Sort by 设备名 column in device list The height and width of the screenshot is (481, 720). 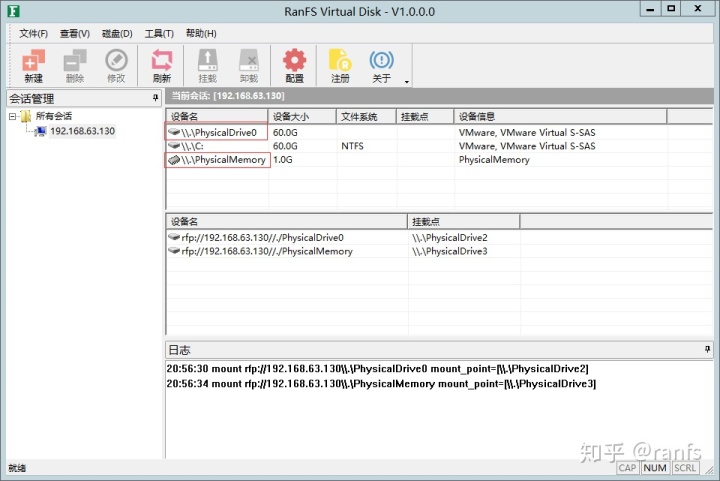point(217,117)
